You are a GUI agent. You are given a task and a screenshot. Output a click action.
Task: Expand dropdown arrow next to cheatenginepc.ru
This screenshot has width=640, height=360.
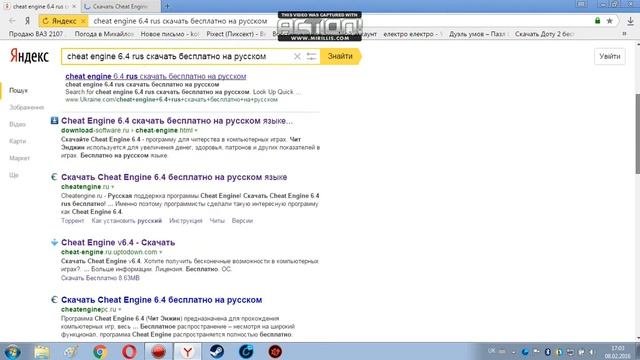(120, 310)
